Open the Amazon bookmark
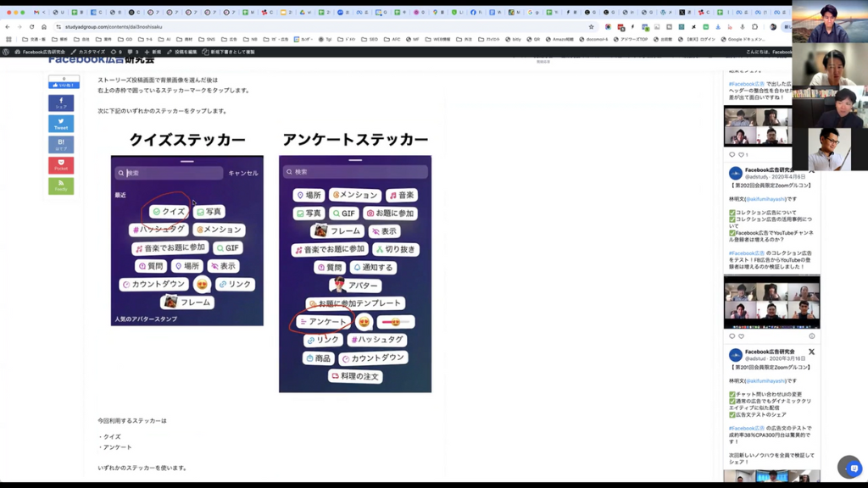The width and height of the screenshot is (868, 488). pyautogui.click(x=559, y=39)
